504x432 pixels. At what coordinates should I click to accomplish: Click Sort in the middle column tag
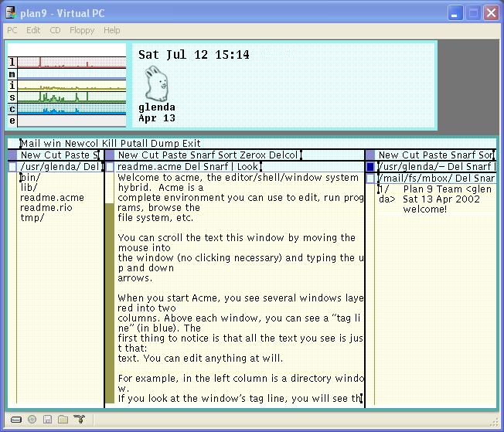[x=227, y=155]
